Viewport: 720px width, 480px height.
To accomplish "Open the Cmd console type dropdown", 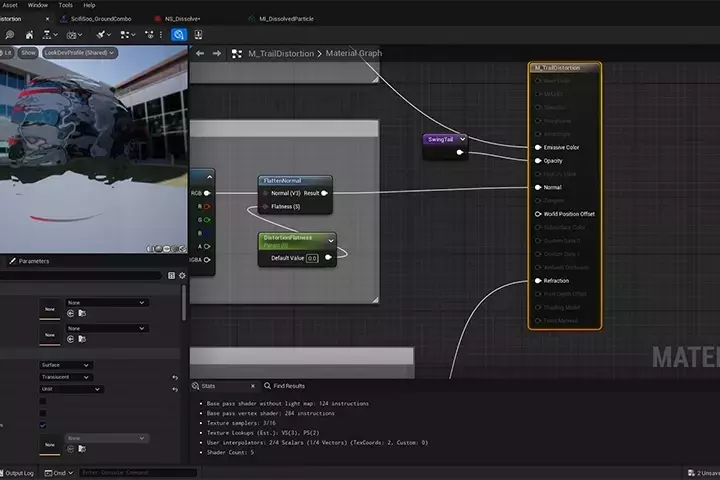I will pos(59,473).
